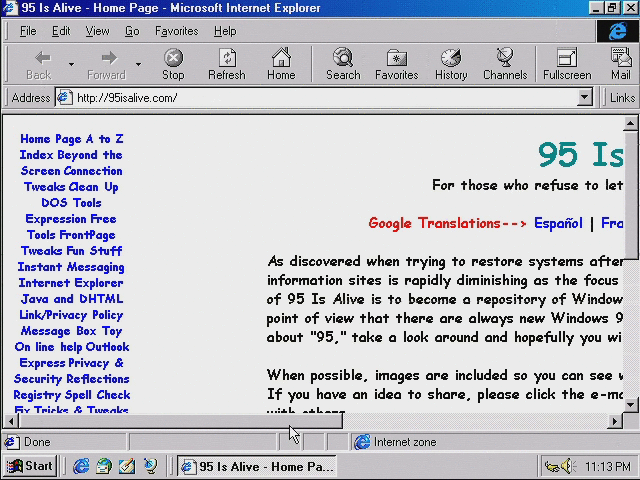Open Security Reflections sidebar link

(x=72, y=379)
